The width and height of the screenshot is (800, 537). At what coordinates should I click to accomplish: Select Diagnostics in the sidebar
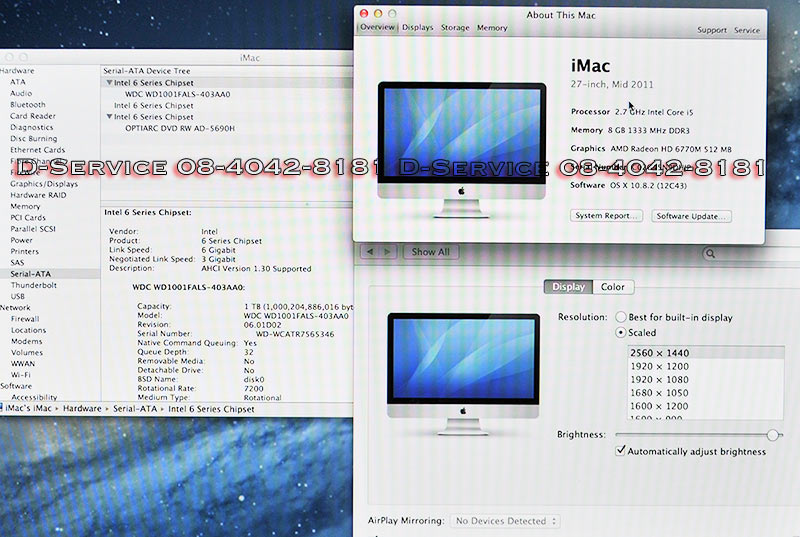click(32, 127)
